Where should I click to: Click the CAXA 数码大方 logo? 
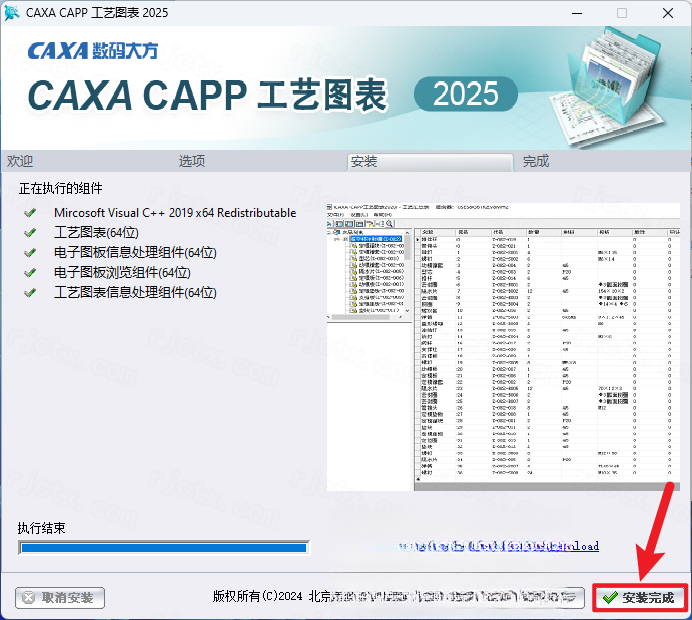tap(93, 51)
